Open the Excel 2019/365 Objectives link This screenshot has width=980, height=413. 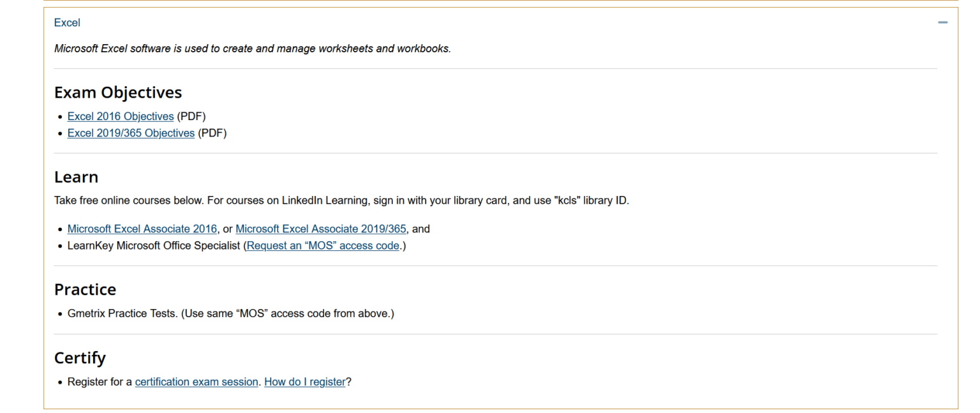click(x=131, y=133)
